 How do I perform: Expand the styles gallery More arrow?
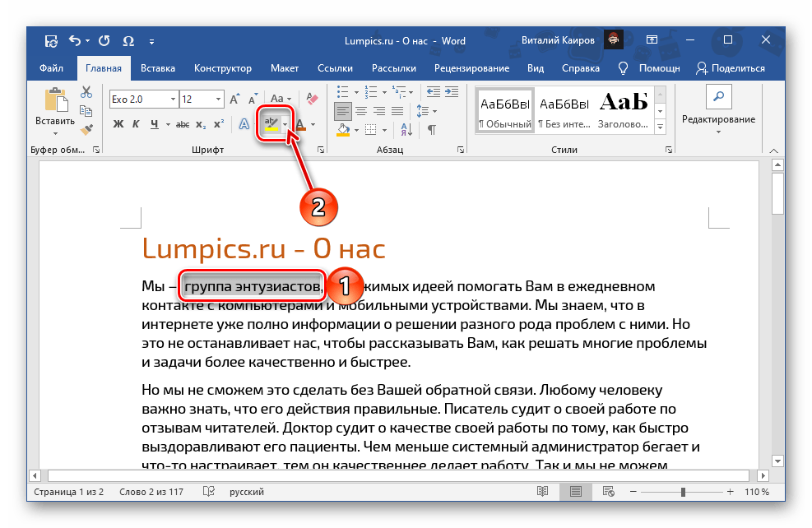pos(661,127)
